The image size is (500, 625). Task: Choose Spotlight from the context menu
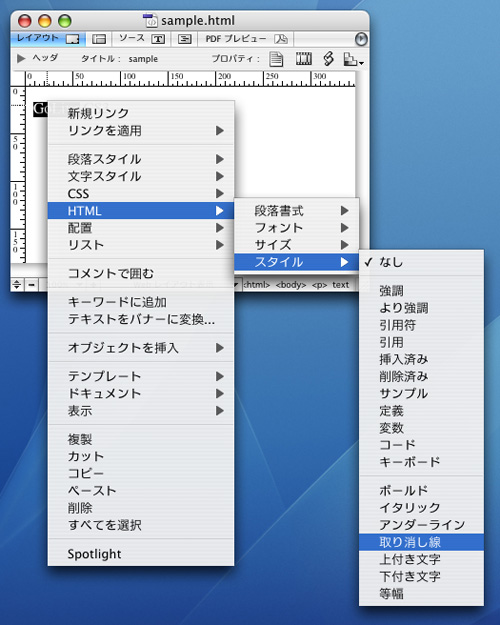(141, 554)
